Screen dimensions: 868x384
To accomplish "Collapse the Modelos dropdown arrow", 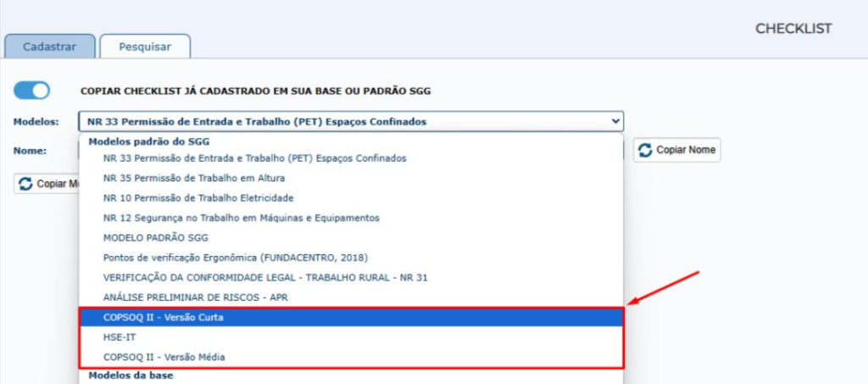I will coord(615,121).
